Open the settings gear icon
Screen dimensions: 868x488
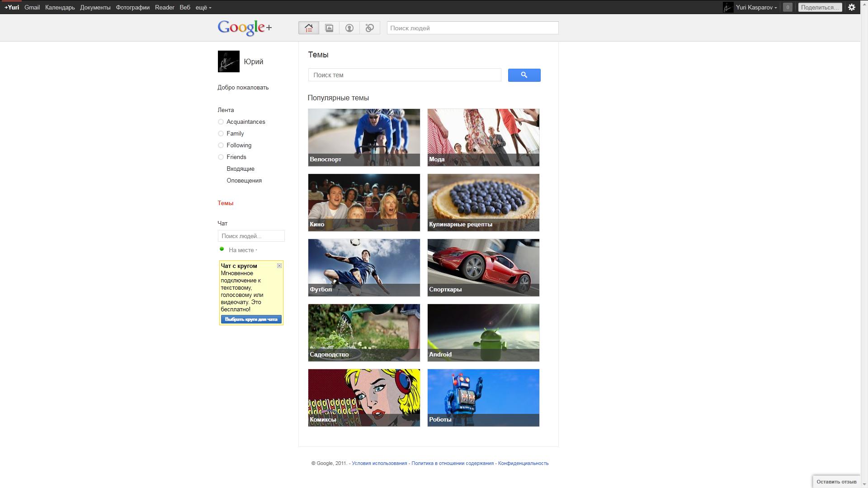point(852,7)
